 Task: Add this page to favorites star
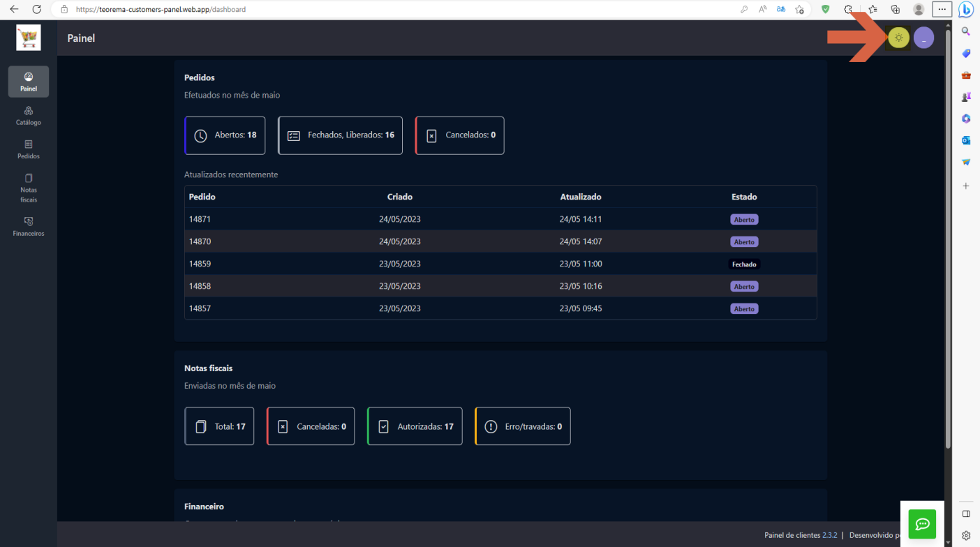point(799,10)
